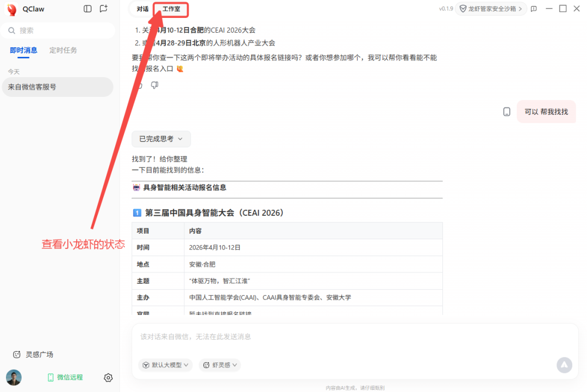Open feedback with the comment bubble icon
Screen dimensions: 587x392
pos(533,9)
